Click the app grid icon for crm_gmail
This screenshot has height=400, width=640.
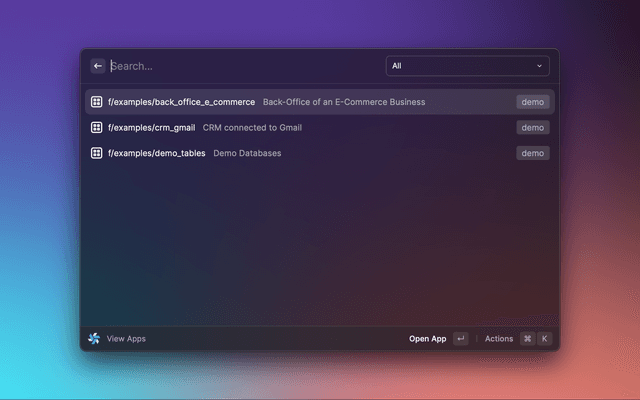point(97,128)
